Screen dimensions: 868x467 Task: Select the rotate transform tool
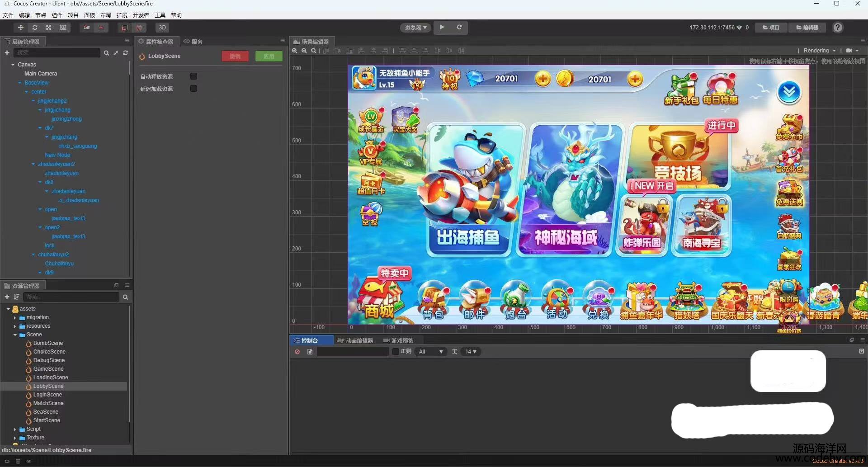(x=34, y=28)
